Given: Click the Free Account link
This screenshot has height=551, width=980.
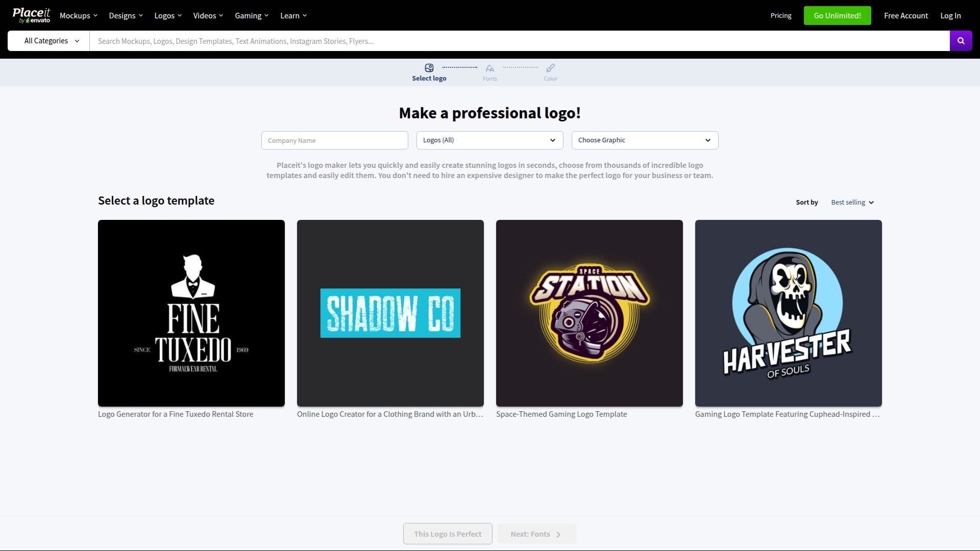Looking at the screenshot, I should 906,15.
